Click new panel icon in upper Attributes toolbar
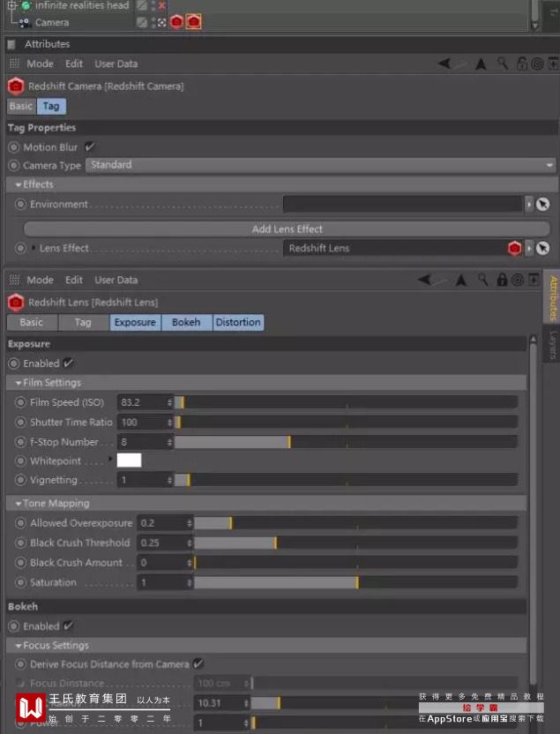560x734 pixels. coord(553,64)
